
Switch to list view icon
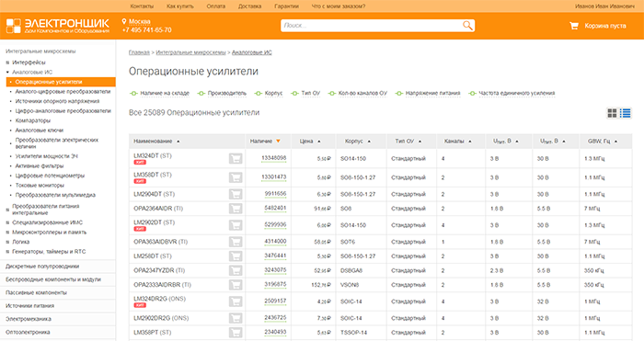click(625, 113)
